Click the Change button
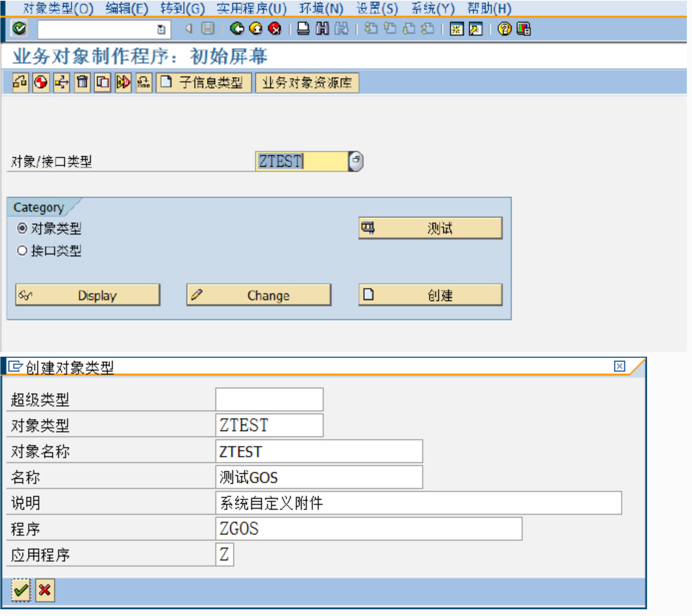Viewport: 692px width, 616px height. tap(259, 295)
